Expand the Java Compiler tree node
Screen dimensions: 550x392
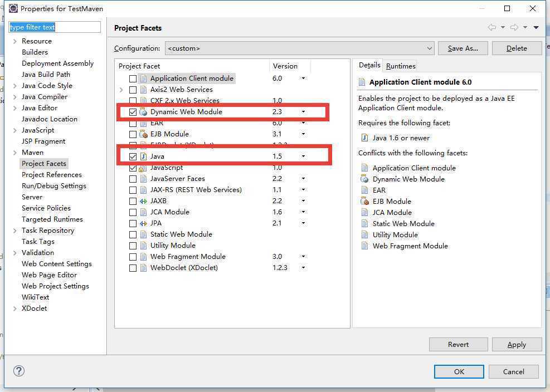pyautogui.click(x=14, y=97)
